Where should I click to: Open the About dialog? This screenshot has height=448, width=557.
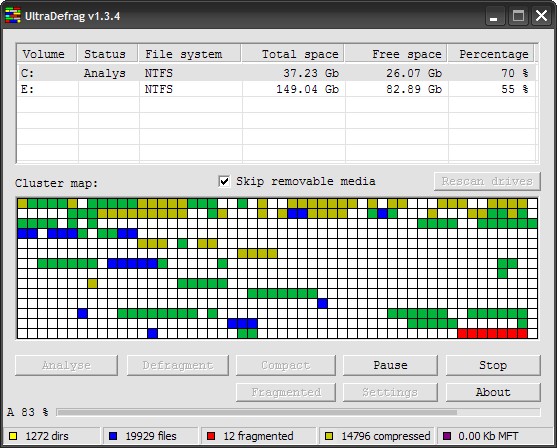(x=493, y=392)
